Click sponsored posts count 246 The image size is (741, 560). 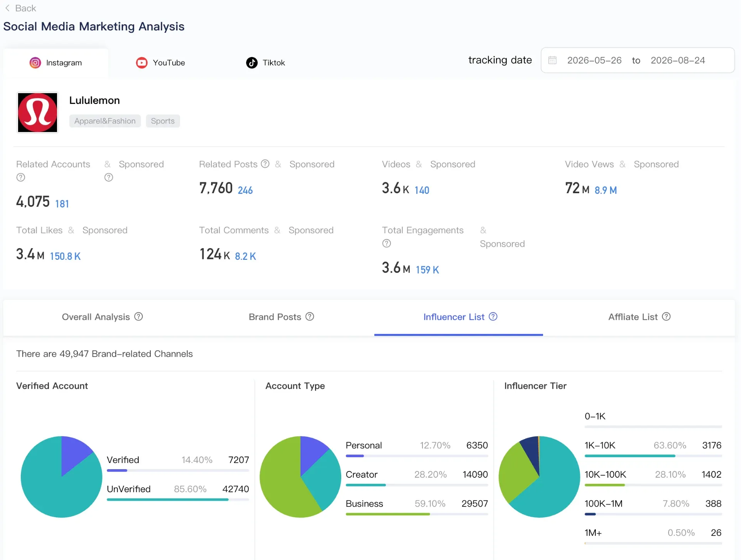click(x=245, y=190)
